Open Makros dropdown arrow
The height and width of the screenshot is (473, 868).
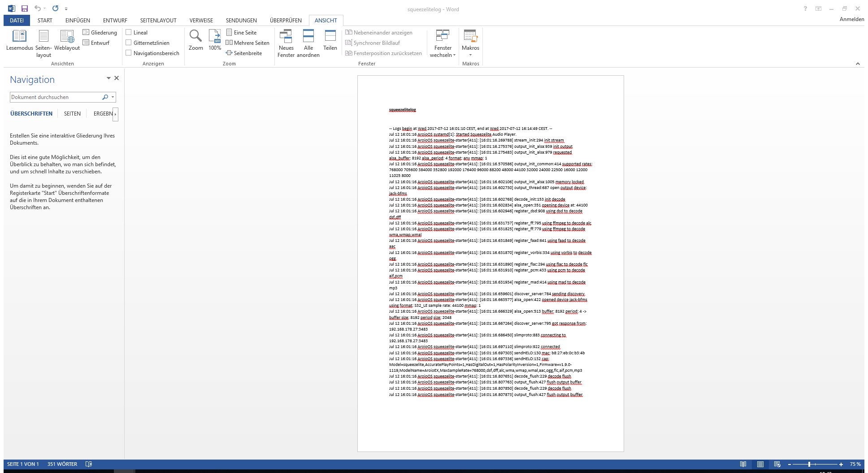470,55
